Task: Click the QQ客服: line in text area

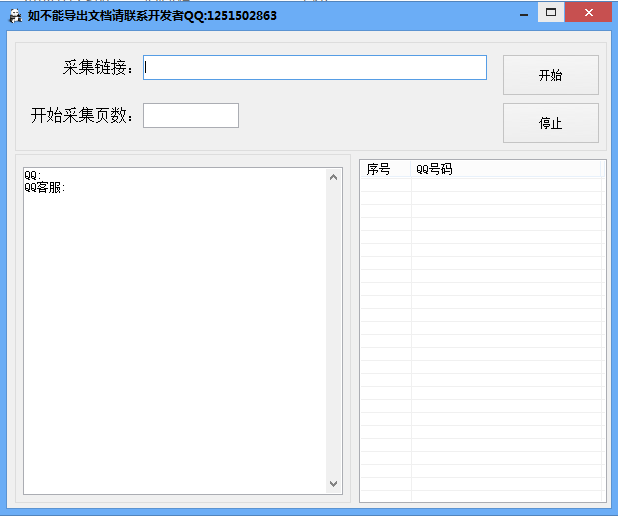Action: [45, 188]
